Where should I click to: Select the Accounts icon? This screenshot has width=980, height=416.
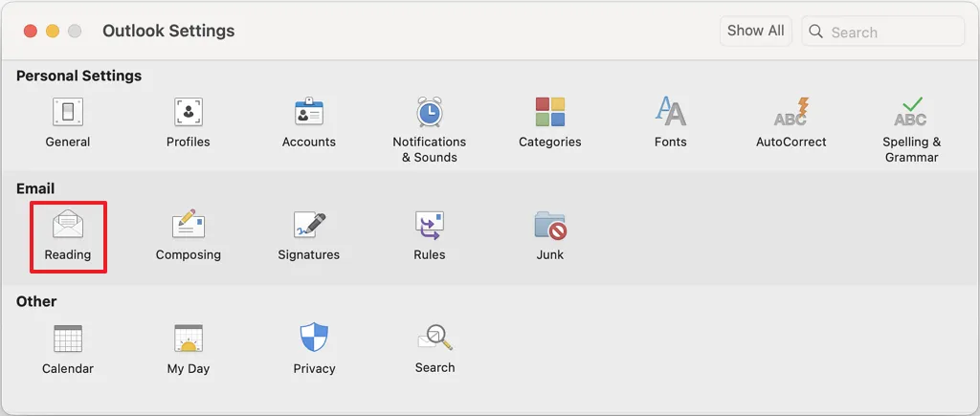coord(308,114)
